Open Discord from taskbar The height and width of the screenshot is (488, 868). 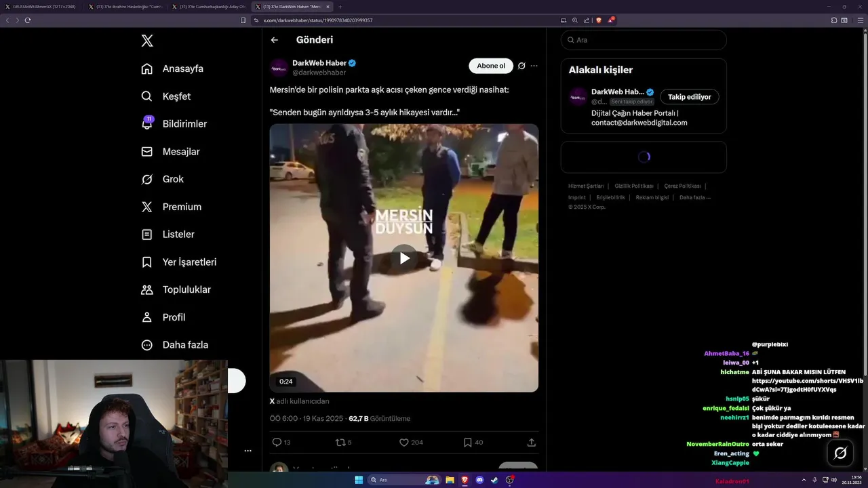tap(479, 480)
